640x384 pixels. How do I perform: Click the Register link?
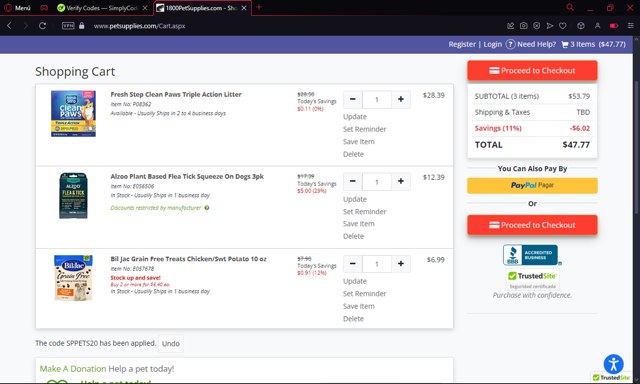point(462,44)
